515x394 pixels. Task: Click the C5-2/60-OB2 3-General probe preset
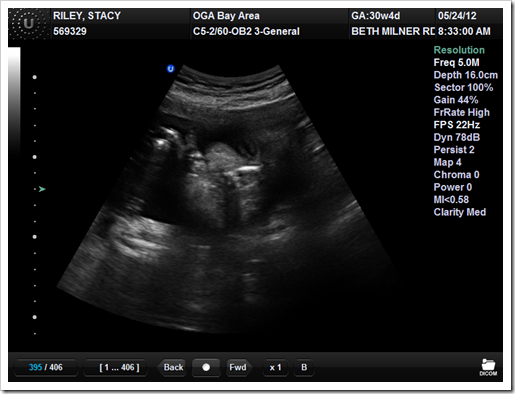(x=246, y=31)
